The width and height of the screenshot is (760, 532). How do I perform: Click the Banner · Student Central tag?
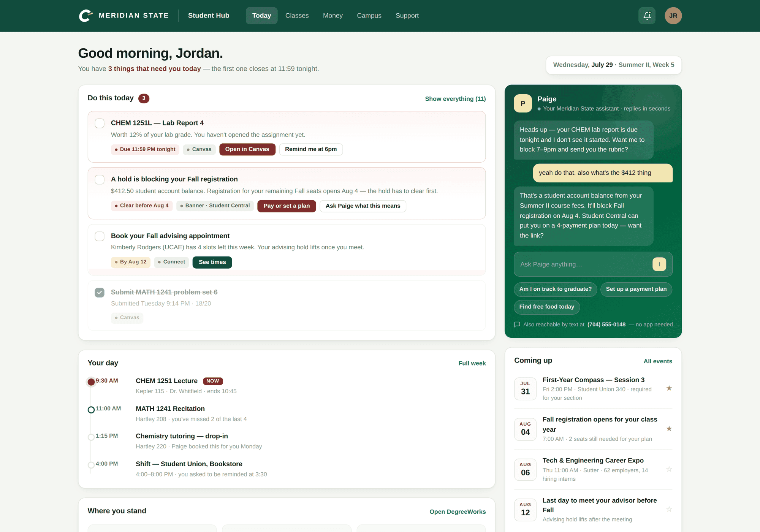(215, 206)
